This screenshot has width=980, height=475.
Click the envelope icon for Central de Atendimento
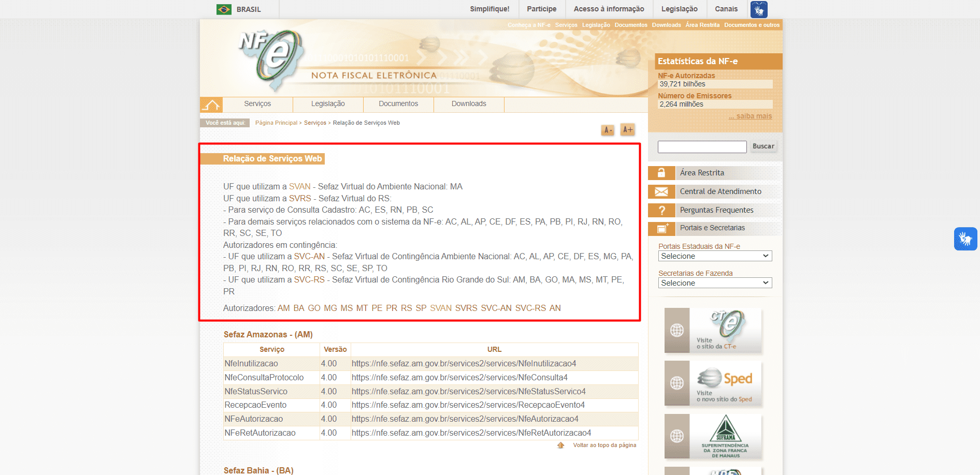(x=661, y=191)
